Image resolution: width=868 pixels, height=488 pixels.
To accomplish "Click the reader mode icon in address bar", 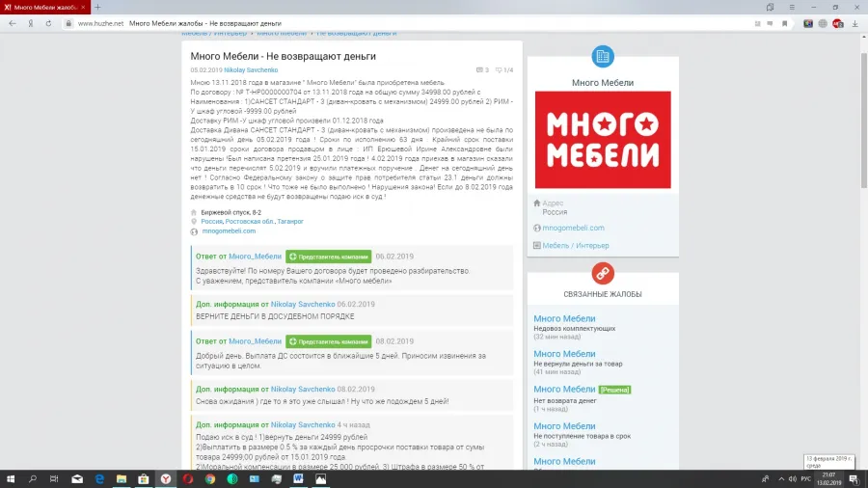I will point(757,23).
